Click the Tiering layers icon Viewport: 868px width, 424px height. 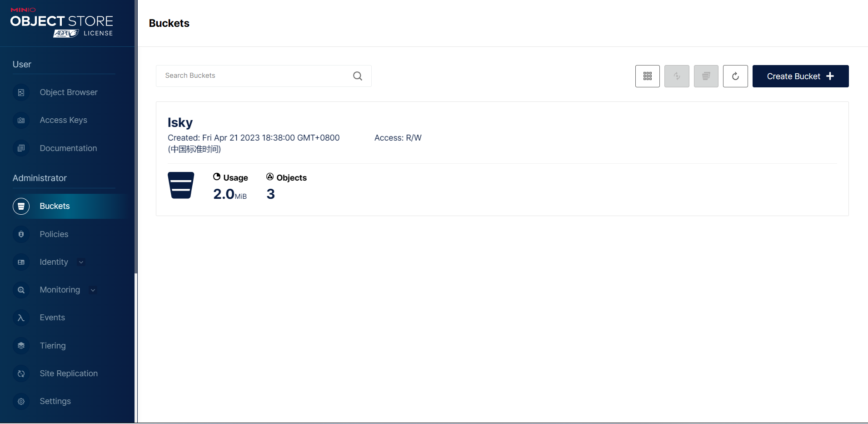click(x=21, y=346)
